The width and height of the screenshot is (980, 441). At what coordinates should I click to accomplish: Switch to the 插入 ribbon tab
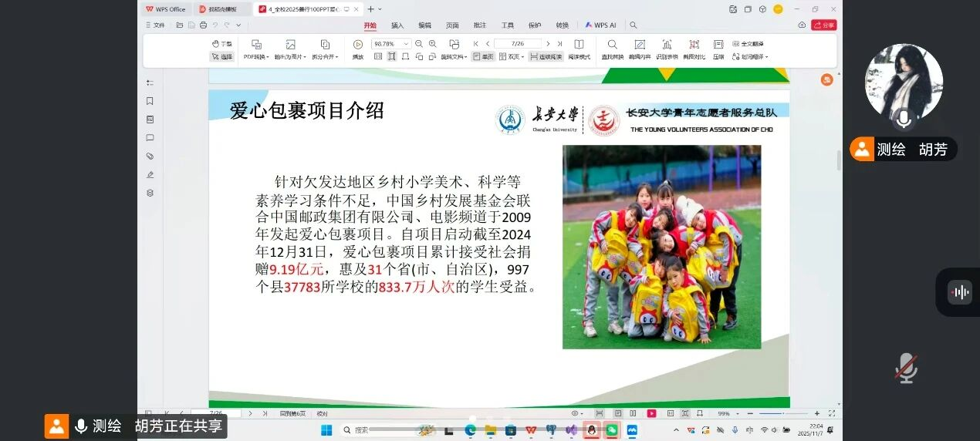click(397, 25)
